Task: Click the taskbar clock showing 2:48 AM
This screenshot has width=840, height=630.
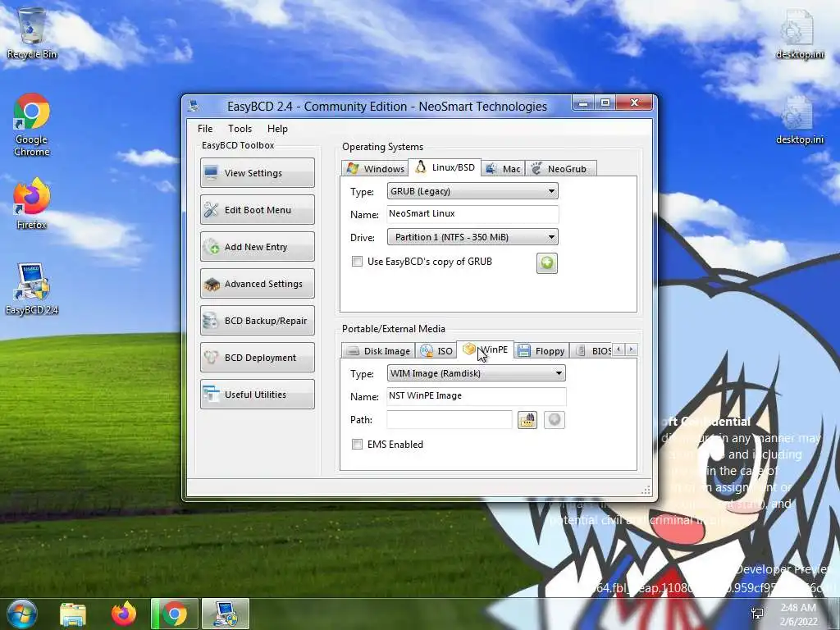Action: point(798,614)
